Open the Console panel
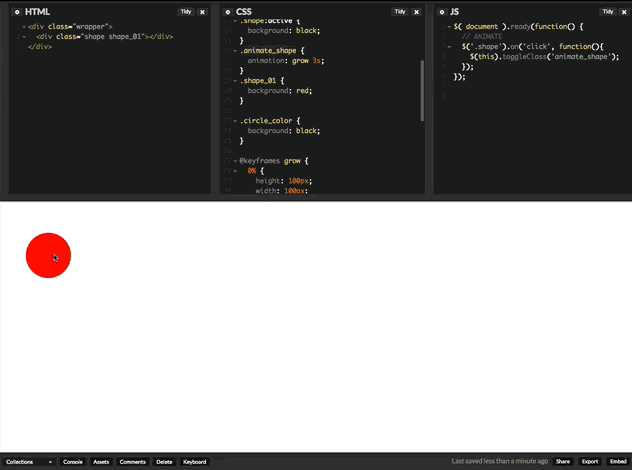 tap(73, 462)
